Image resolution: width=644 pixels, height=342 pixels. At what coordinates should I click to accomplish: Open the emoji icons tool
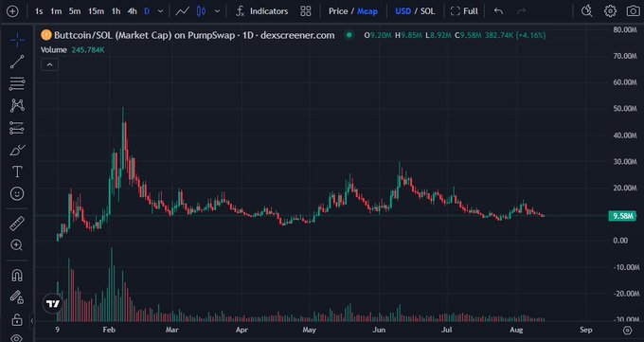[17, 193]
